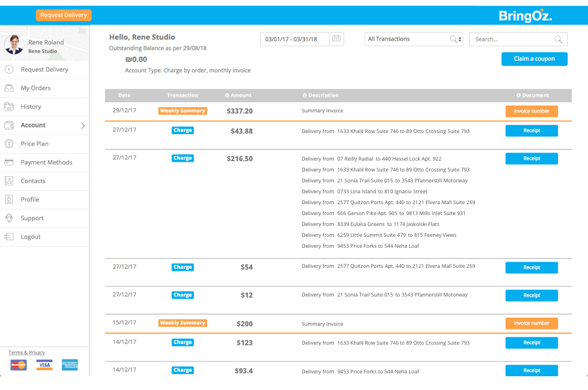The image size is (588, 390).
Task: Click into the Search text field
Action: click(x=512, y=40)
